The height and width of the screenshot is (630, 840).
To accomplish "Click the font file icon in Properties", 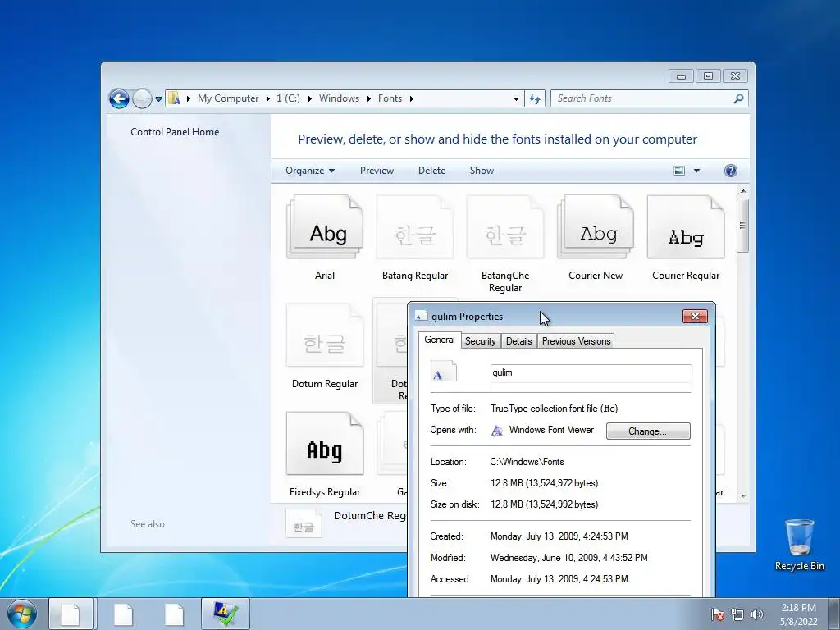I will tap(444, 371).
